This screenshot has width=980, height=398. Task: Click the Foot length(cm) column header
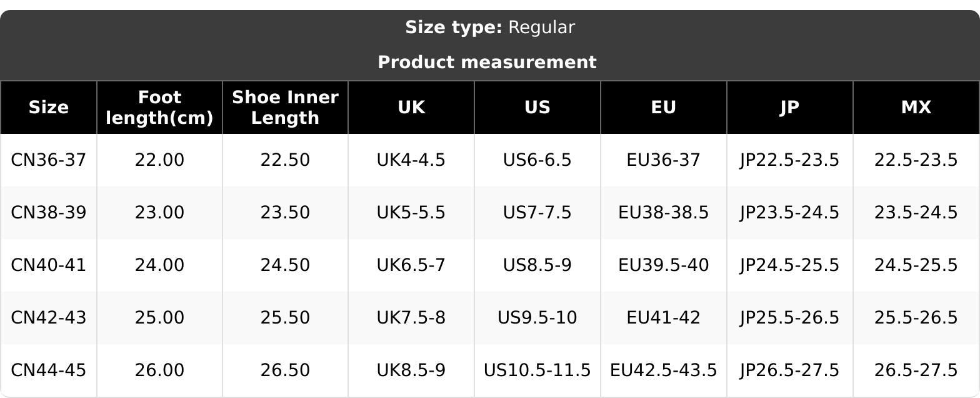click(159, 108)
